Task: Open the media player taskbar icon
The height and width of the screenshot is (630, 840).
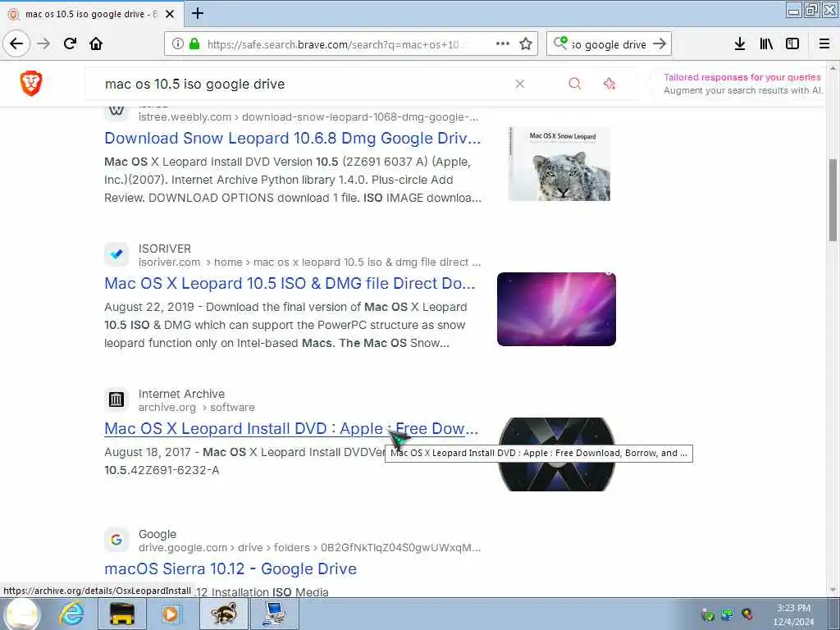Action: pos(171,614)
